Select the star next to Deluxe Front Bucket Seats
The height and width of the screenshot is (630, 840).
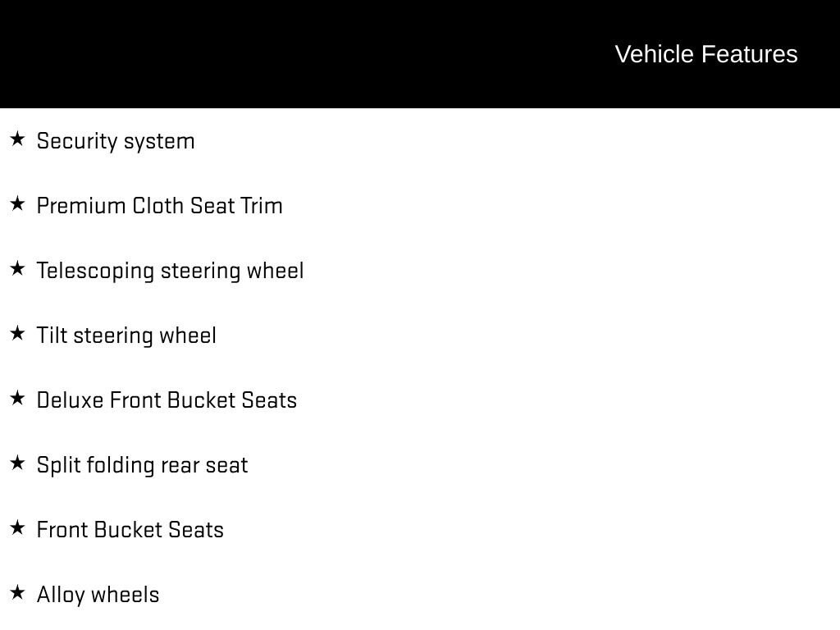[x=17, y=398]
